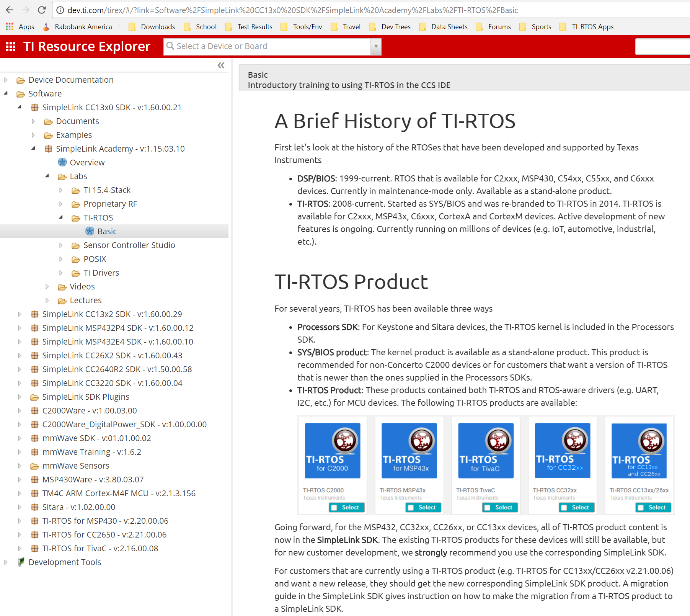The image size is (690, 616).
Task: Click the browser address bar URL
Action: click(x=293, y=10)
